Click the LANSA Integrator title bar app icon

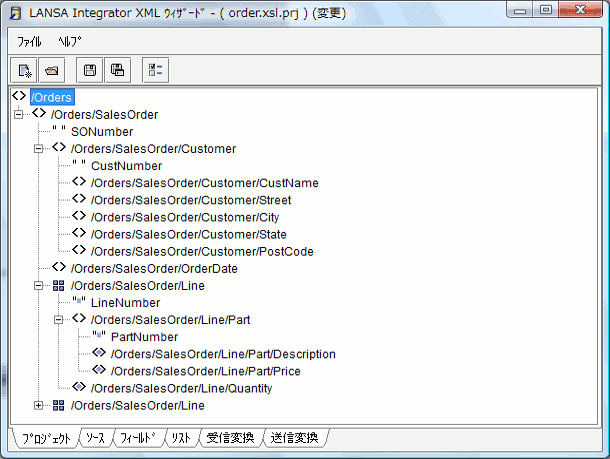(16, 14)
